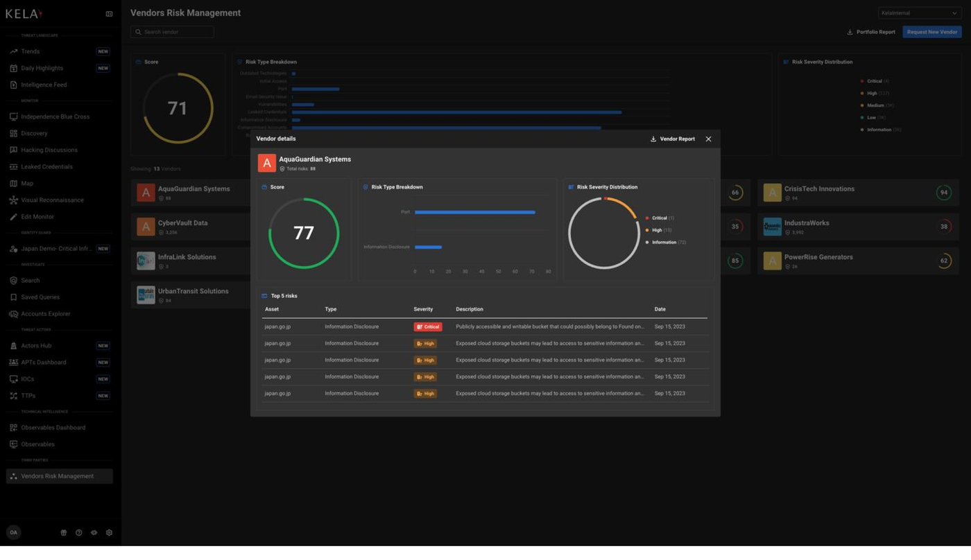Click the Actors Hub icon
The image size is (971, 560).
pyautogui.click(x=13, y=345)
